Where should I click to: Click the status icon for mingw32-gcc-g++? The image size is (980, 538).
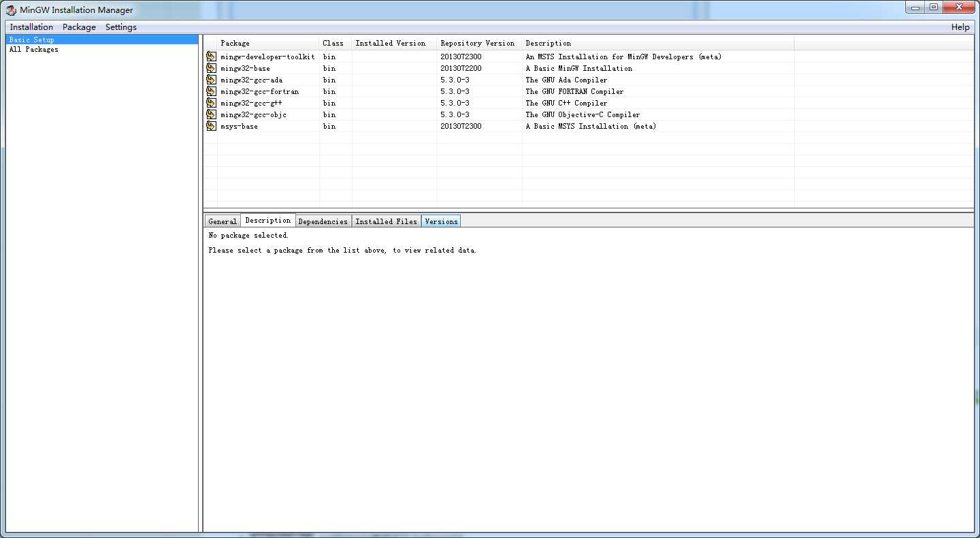pos(212,103)
